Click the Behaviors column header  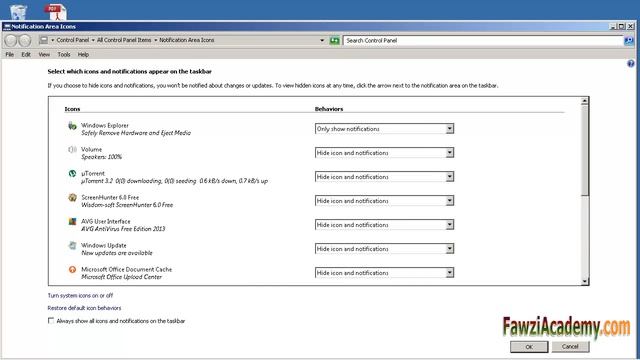click(329, 109)
